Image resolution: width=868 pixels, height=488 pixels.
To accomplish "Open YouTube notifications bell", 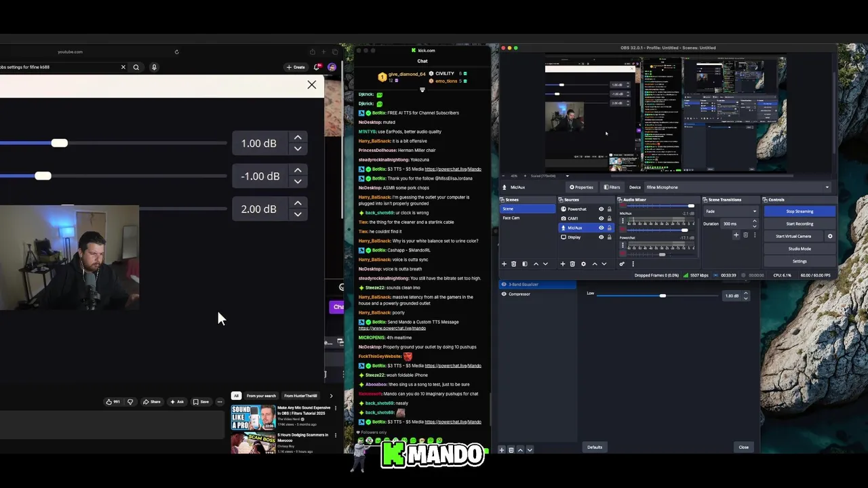I will tap(317, 67).
